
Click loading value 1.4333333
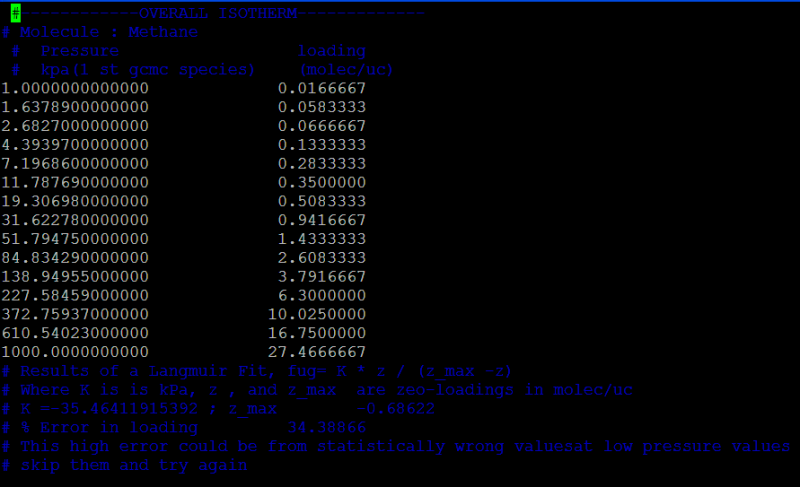322,239
